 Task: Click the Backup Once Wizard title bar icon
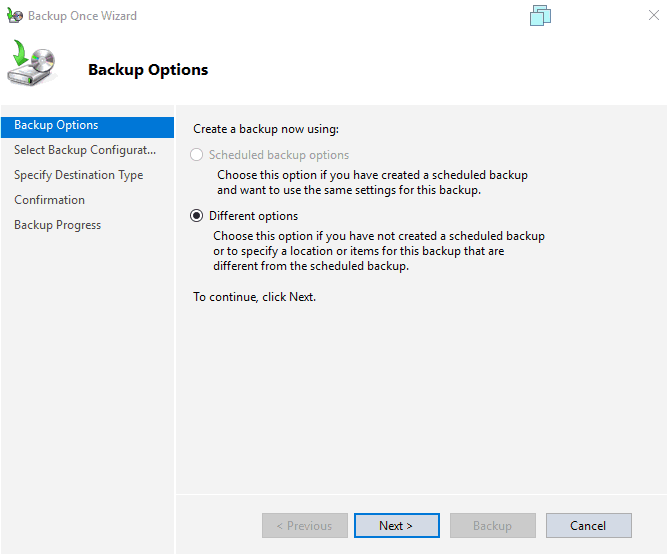(x=14, y=16)
